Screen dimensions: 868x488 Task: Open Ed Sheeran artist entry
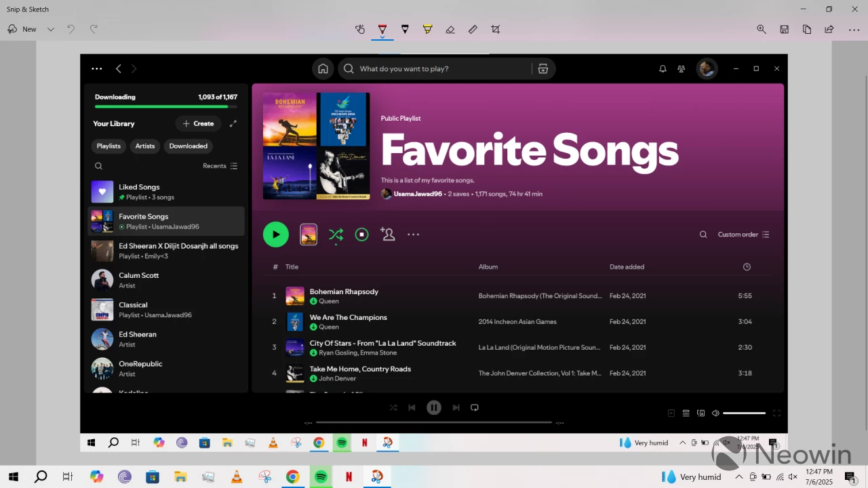[166, 339]
